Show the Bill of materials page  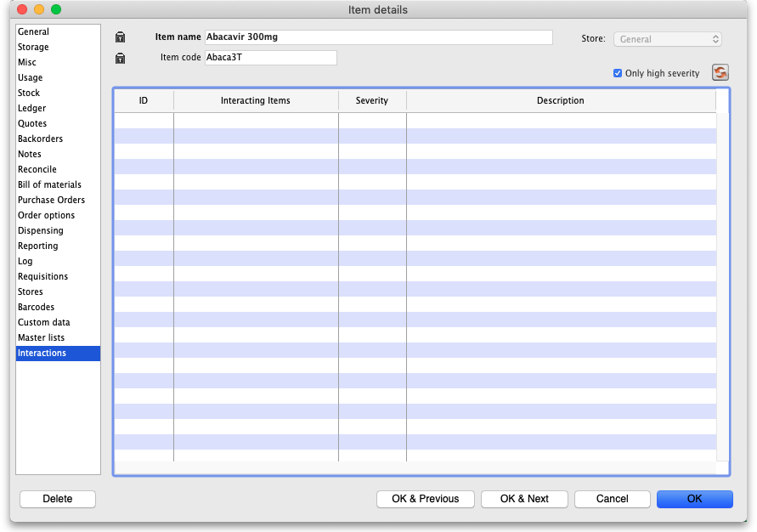pyautogui.click(x=49, y=184)
